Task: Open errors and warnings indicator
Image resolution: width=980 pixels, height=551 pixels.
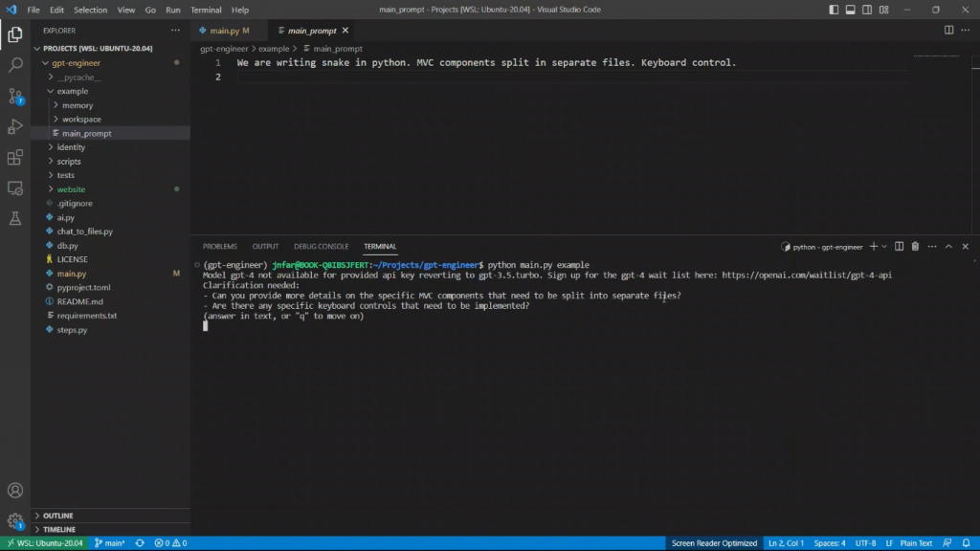Action: (x=170, y=543)
